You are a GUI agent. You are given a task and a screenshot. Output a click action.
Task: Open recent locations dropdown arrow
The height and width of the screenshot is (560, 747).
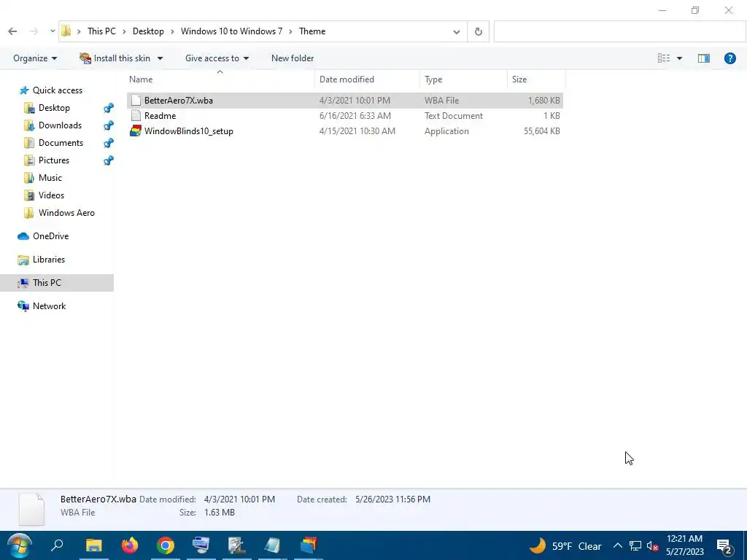coord(53,31)
